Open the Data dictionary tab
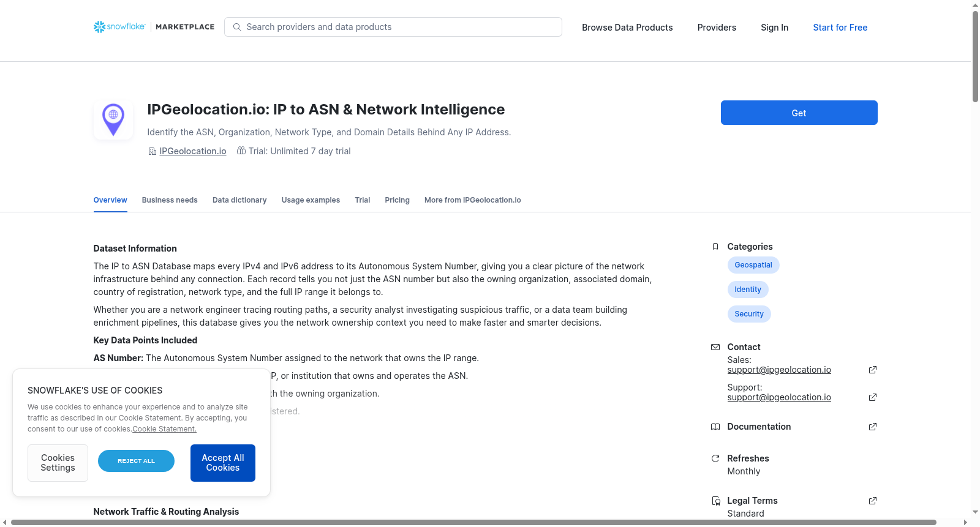Screen dimensions: 980x527 (239, 200)
